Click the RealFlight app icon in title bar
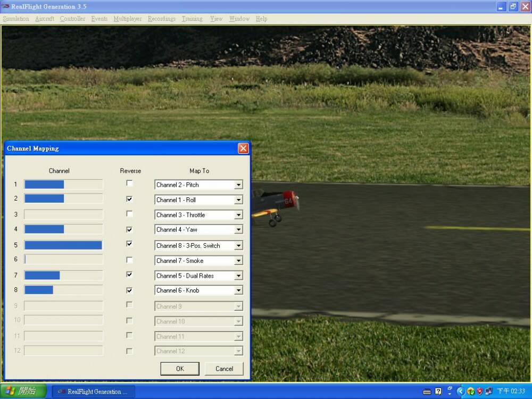 pos(5,6)
